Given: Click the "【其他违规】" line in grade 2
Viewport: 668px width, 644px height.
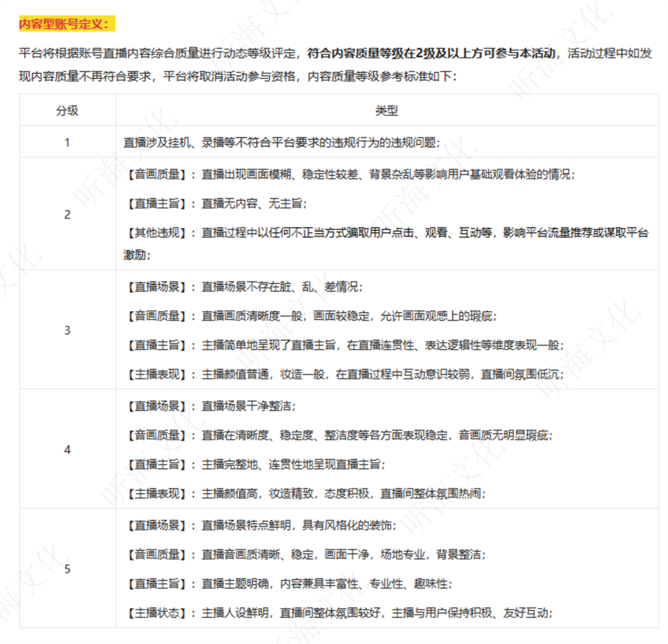Looking at the screenshot, I should 386,244.
